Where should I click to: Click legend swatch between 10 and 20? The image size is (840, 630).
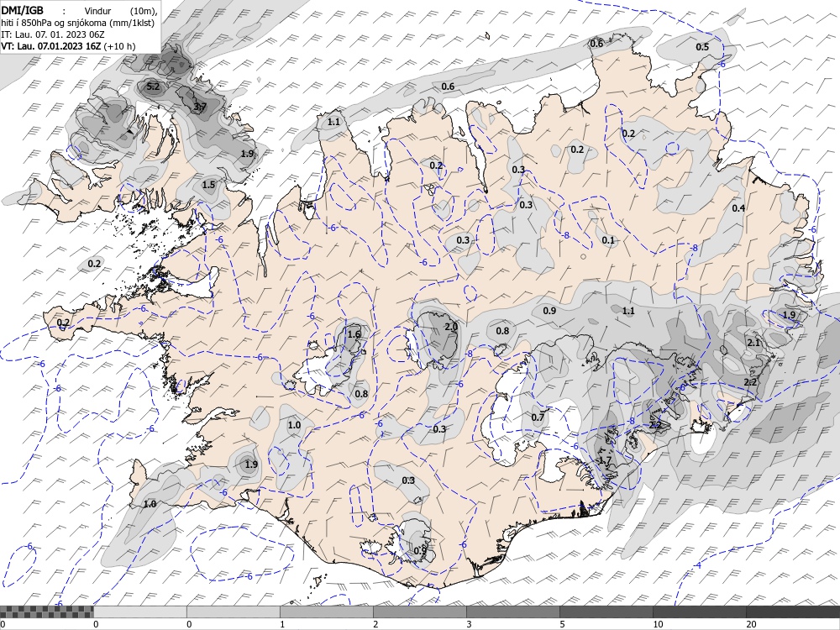click(699, 612)
